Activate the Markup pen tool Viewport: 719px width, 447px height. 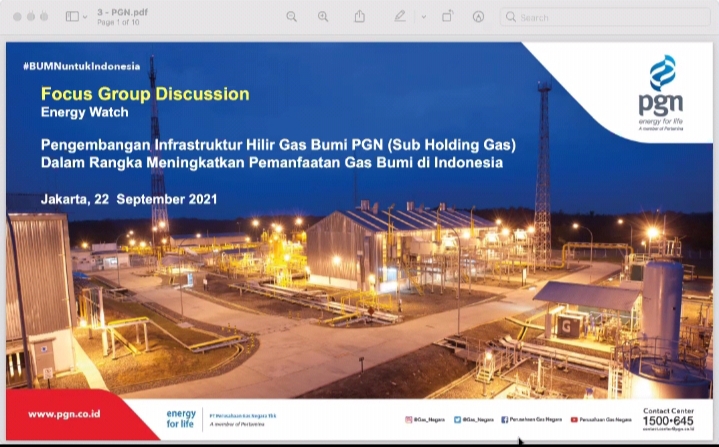pos(400,17)
